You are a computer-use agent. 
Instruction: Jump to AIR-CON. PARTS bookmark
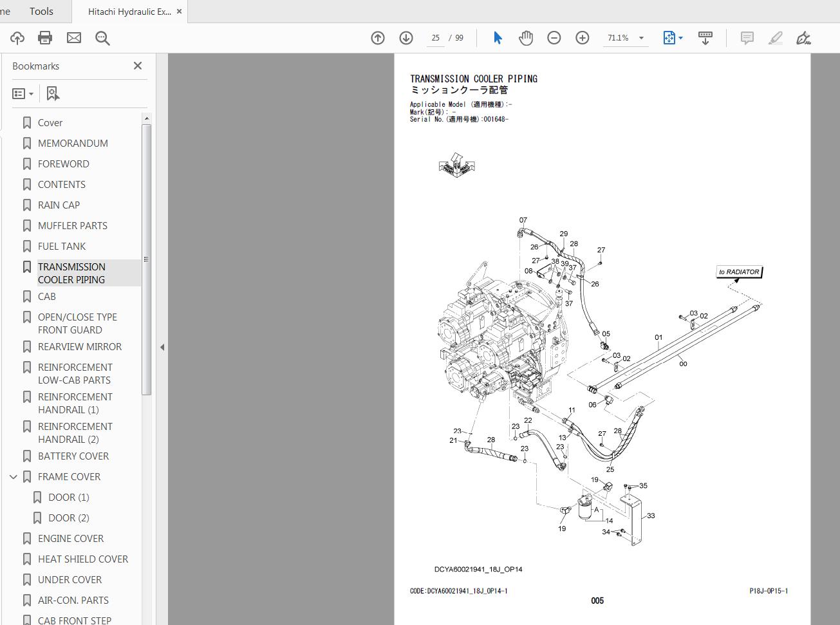[73, 601]
